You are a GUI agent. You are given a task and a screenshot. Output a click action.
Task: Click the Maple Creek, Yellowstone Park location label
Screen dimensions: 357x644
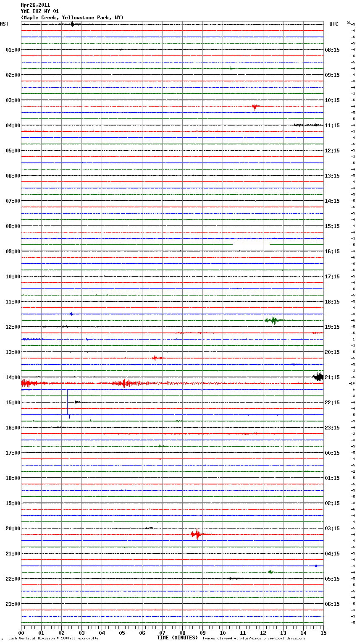(72, 18)
